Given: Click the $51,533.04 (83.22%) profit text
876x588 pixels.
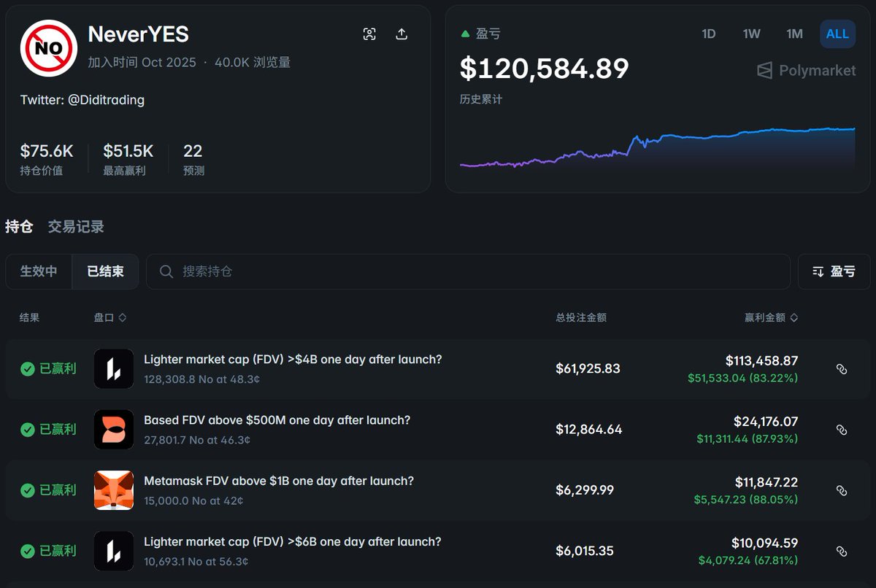Looking at the screenshot, I should pos(742,378).
